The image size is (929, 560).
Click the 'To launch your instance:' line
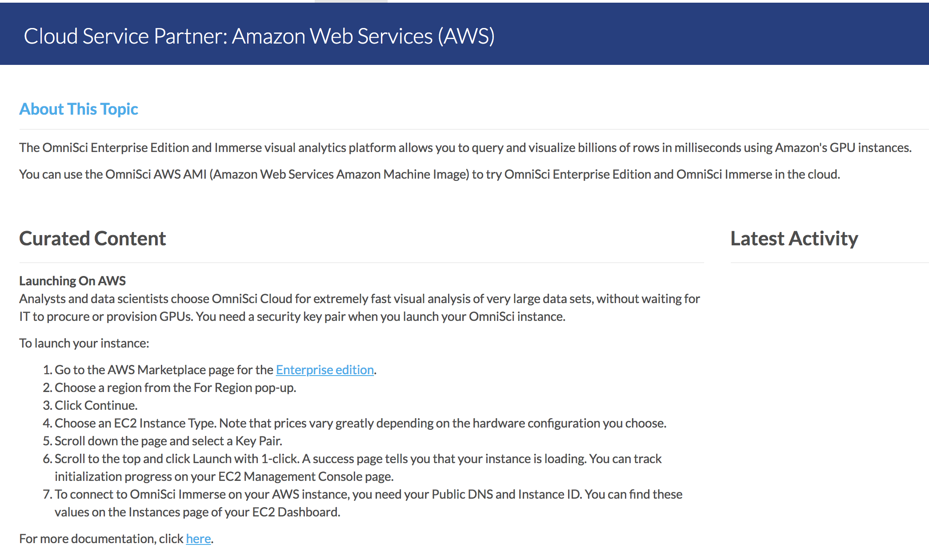(x=84, y=343)
